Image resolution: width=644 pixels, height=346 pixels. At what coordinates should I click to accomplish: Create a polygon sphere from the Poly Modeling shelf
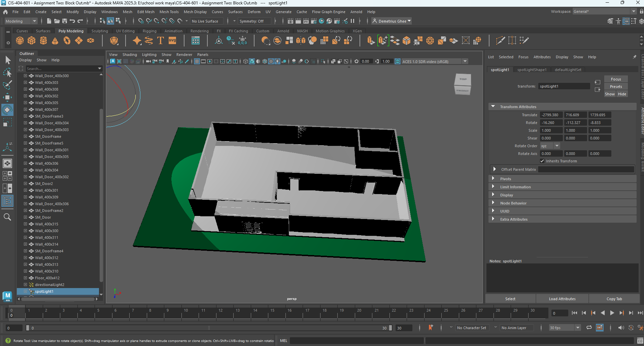pos(20,40)
